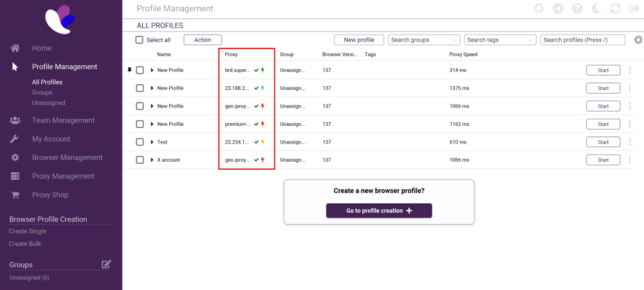This screenshot has height=290, width=644.
Task: Click the logout arrow icon
Action: (x=633, y=9)
